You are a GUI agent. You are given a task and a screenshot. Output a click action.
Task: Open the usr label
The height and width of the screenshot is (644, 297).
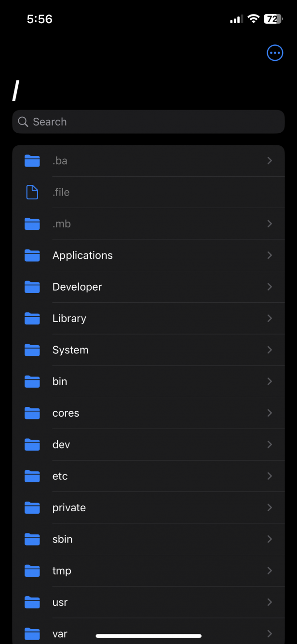[60, 602]
